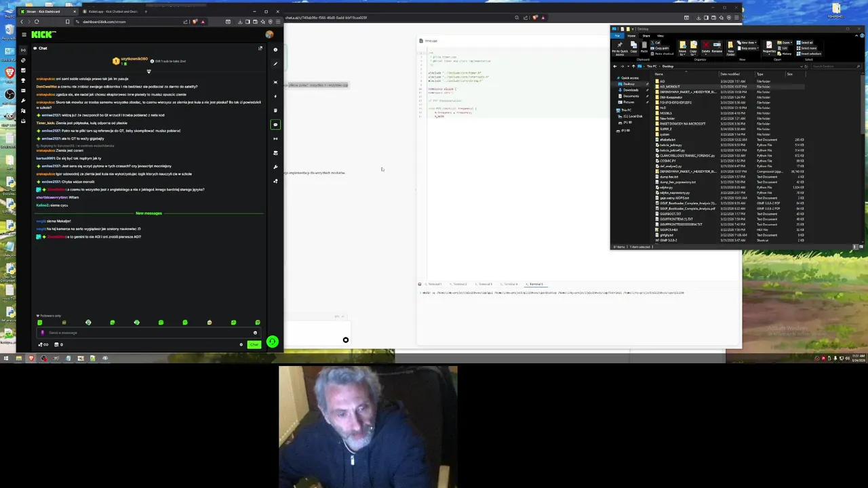Click New folder in Explorer ribbon
This screenshot has height=488, width=868.
[x=730, y=48]
